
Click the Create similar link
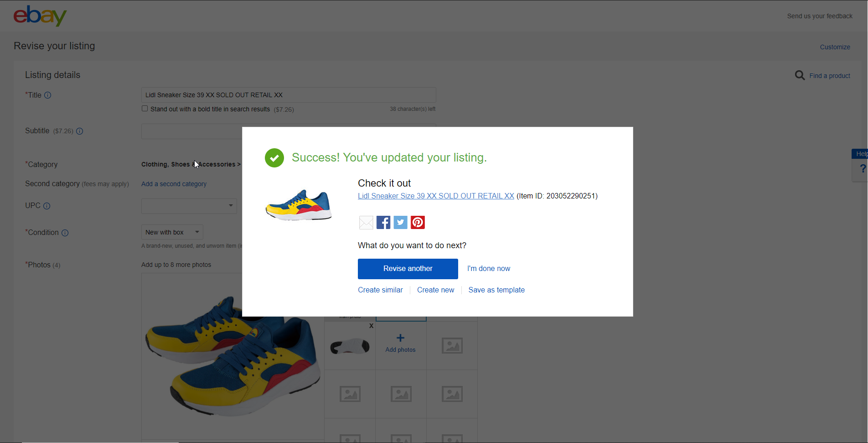pyautogui.click(x=380, y=290)
